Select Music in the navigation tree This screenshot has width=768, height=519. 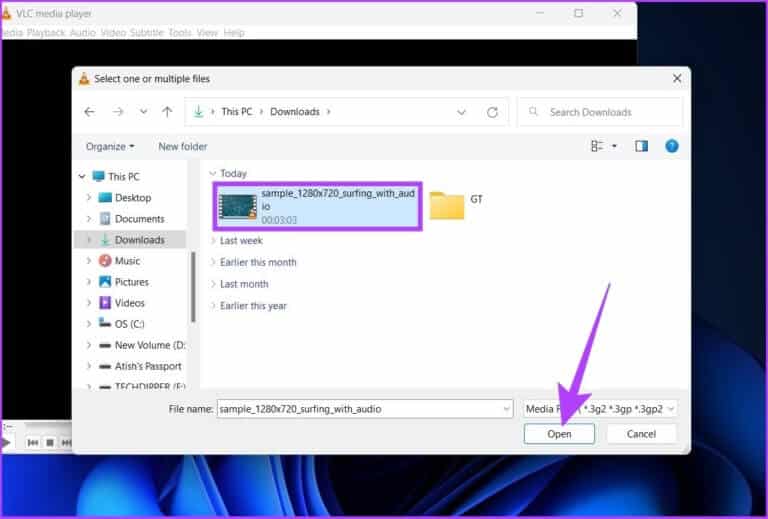click(x=127, y=261)
